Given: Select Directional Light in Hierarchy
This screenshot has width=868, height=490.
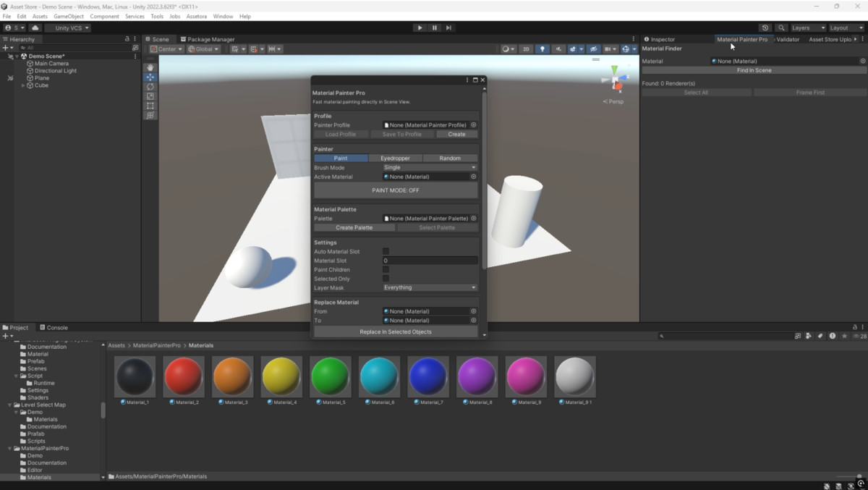Looking at the screenshot, I should point(56,71).
